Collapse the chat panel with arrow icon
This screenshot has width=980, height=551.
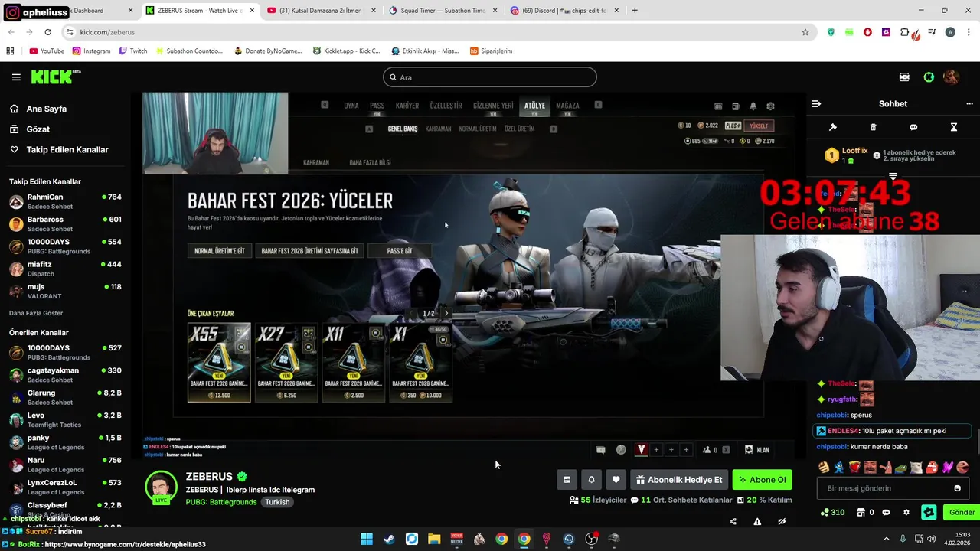[816, 104]
